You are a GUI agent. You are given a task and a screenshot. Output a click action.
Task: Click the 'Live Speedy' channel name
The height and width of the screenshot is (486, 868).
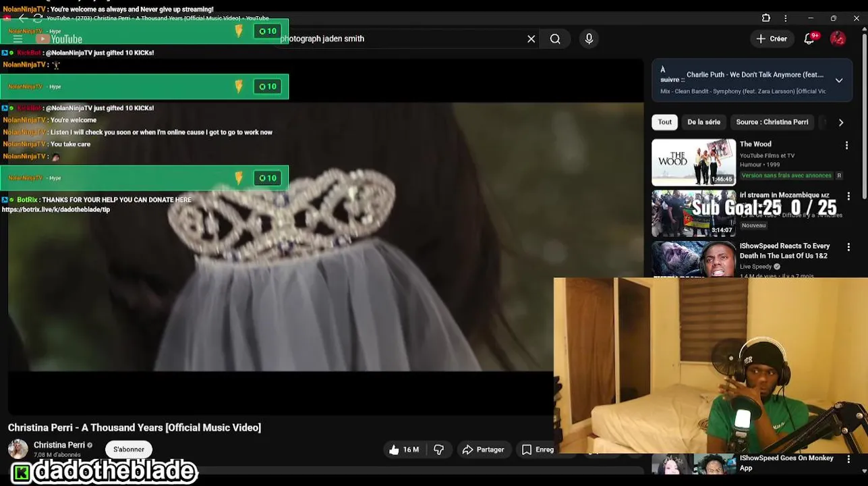756,267
